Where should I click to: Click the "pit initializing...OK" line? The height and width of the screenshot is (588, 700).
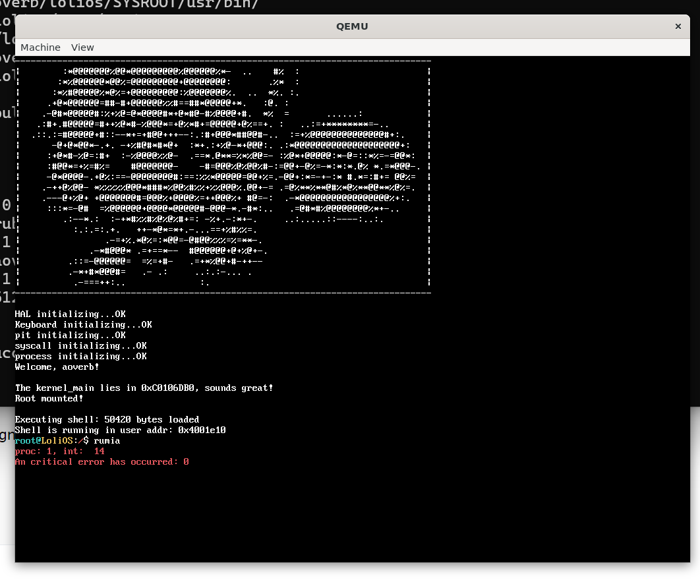point(70,336)
